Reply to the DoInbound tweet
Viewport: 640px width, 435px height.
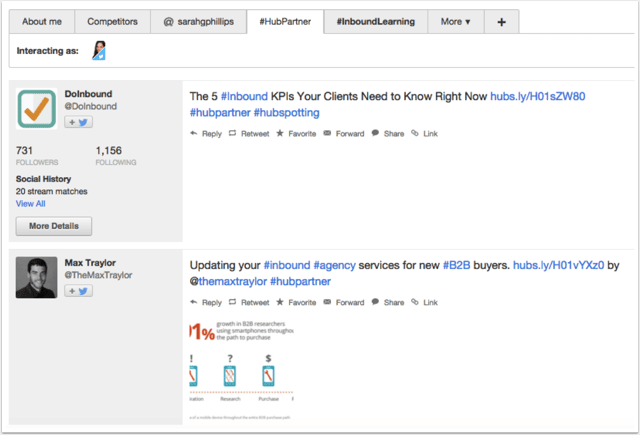[206, 133]
